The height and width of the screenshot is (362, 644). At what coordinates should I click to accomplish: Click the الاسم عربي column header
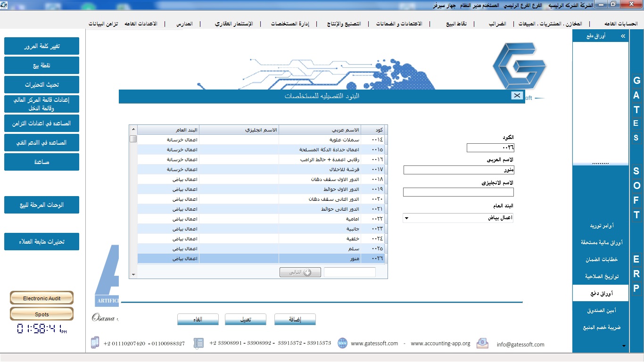(x=320, y=130)
